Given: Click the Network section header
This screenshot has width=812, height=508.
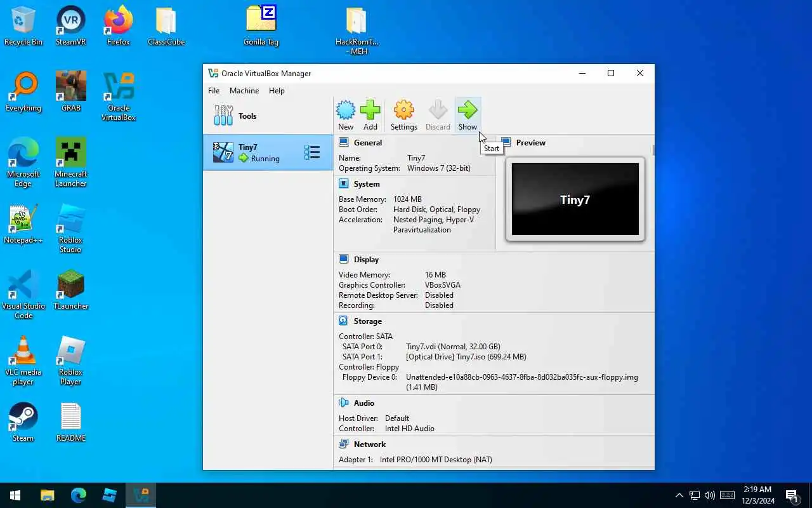Looking at the screenshot, I should click(x=370, y=444).
